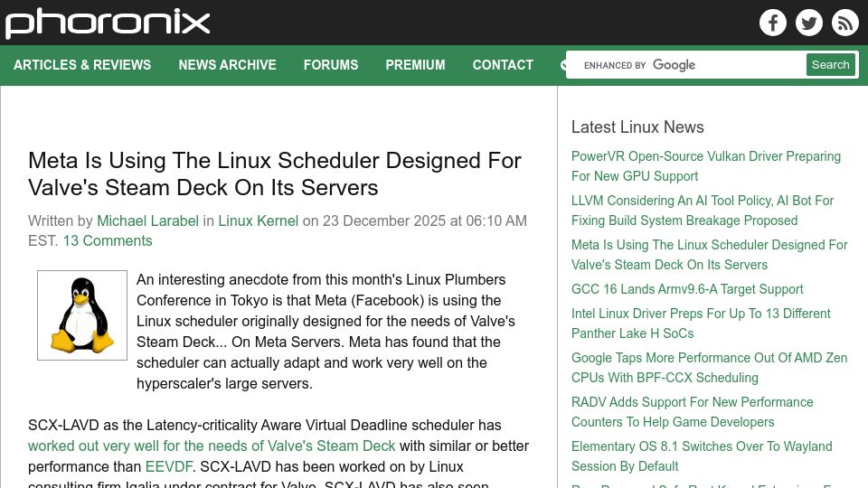
Task: Open RADV New Performance Counters news
Action: [x=692, y=412]
